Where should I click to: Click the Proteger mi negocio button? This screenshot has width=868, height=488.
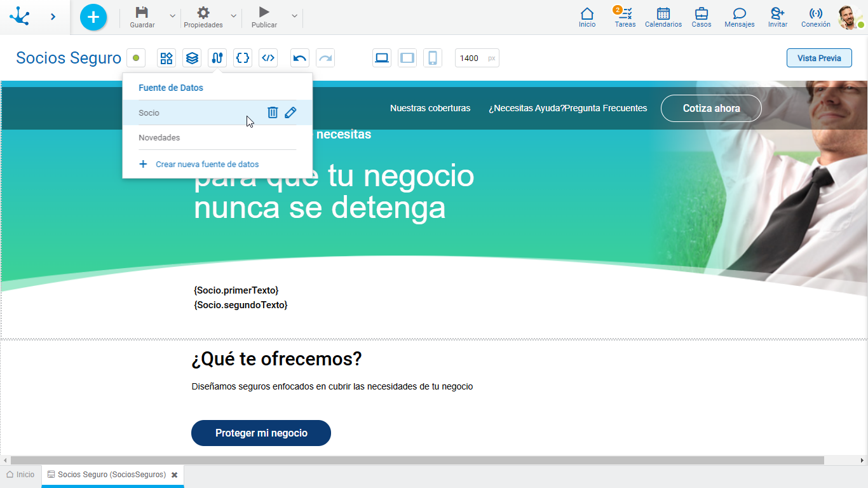[x=261, y=433]
